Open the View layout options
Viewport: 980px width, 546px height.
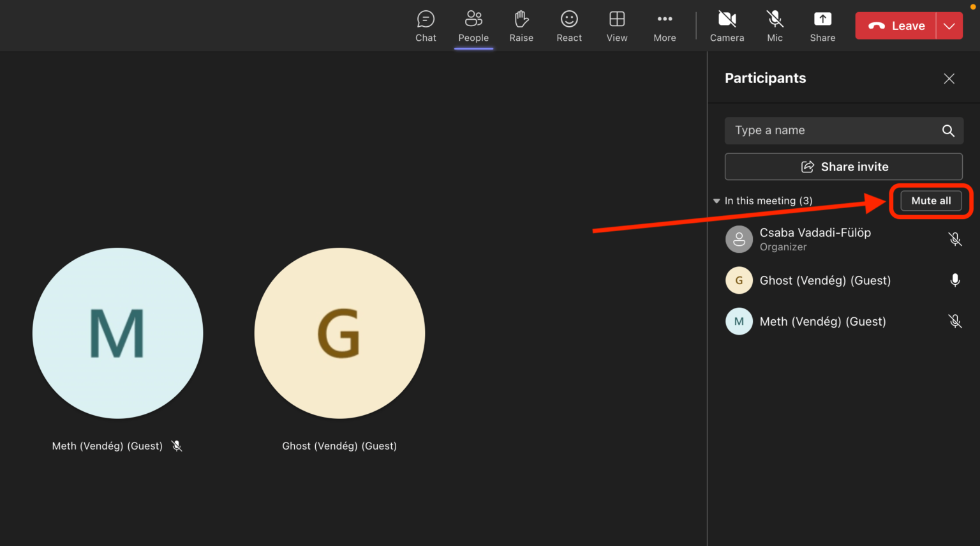coord(617,26)
